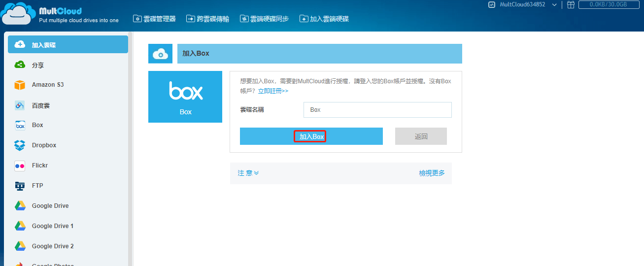The height and width of the screenshot is (266, 644).
Task: Click the sync icon beside 雲端硬碟同步
Action: coord(244,19)
